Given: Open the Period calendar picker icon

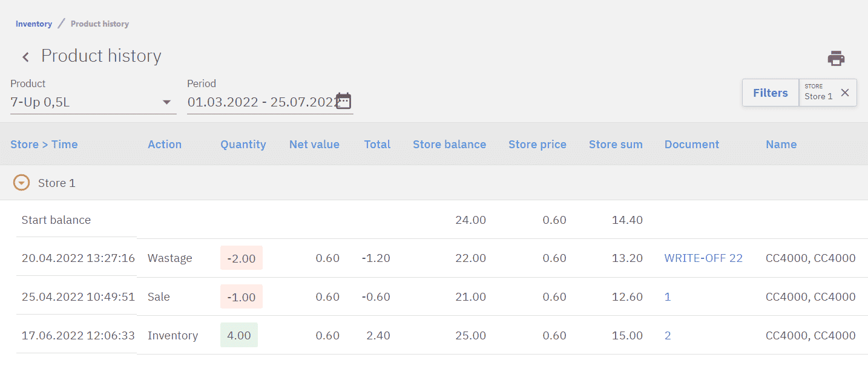Looking at the screenshot, I should 344,101.
